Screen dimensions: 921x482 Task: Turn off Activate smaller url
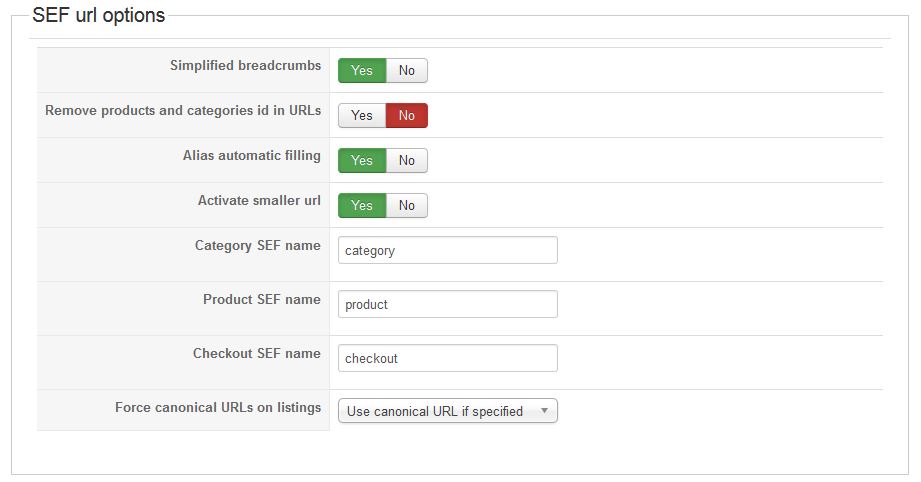click(x=407, y=206)
